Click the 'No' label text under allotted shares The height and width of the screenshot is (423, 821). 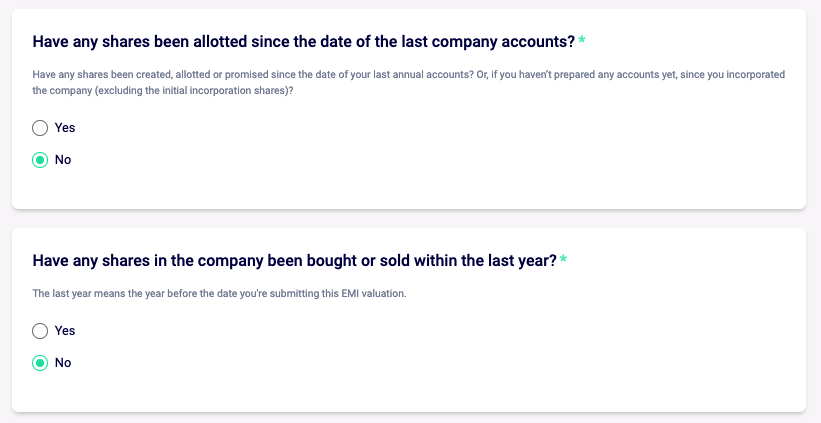tap(63, 160)
